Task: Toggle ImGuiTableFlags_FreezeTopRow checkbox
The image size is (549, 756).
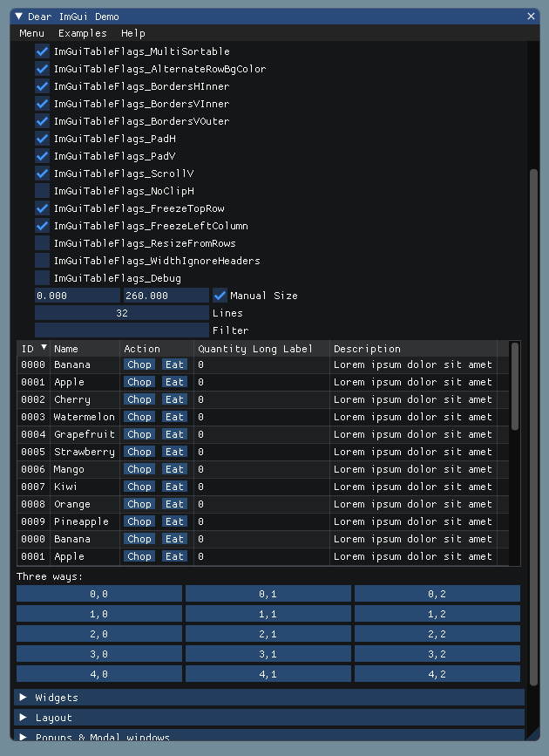Action: tap(43, 208)
